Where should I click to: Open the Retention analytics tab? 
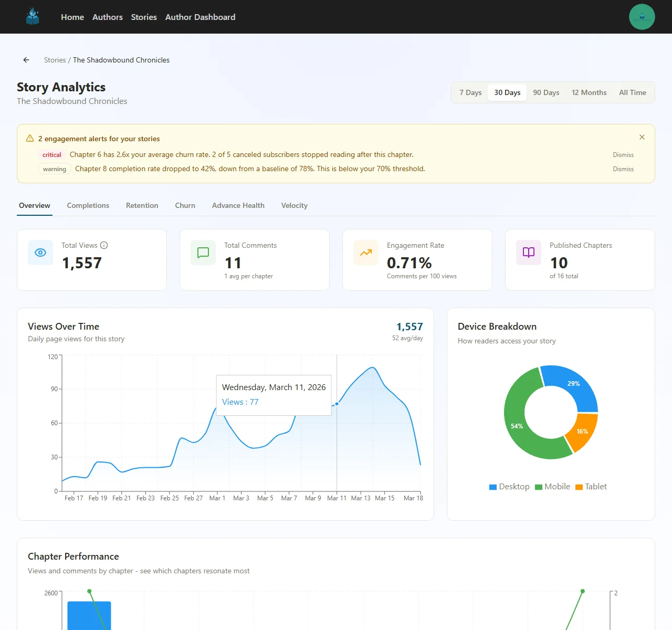click(x=142, y=205)
